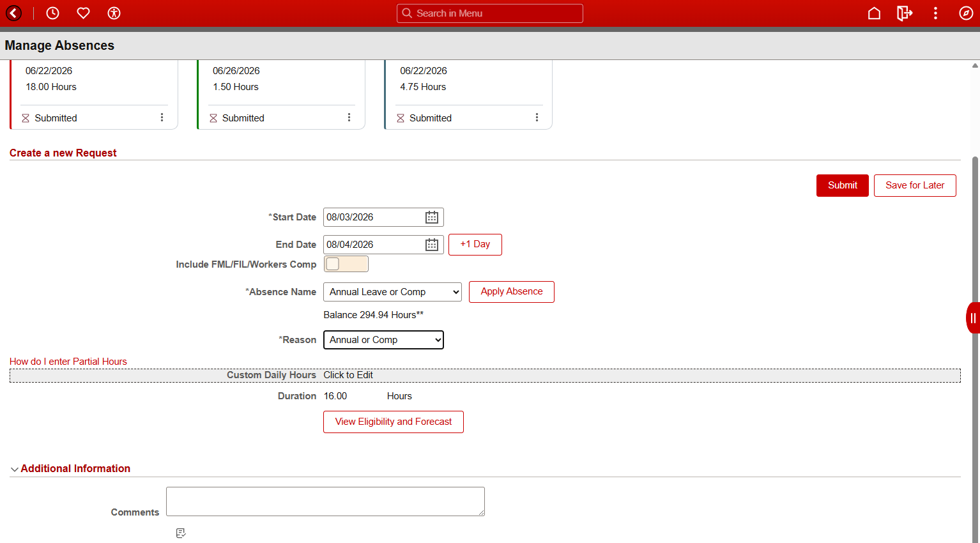Open the Reason dropdown

point(383,340)
